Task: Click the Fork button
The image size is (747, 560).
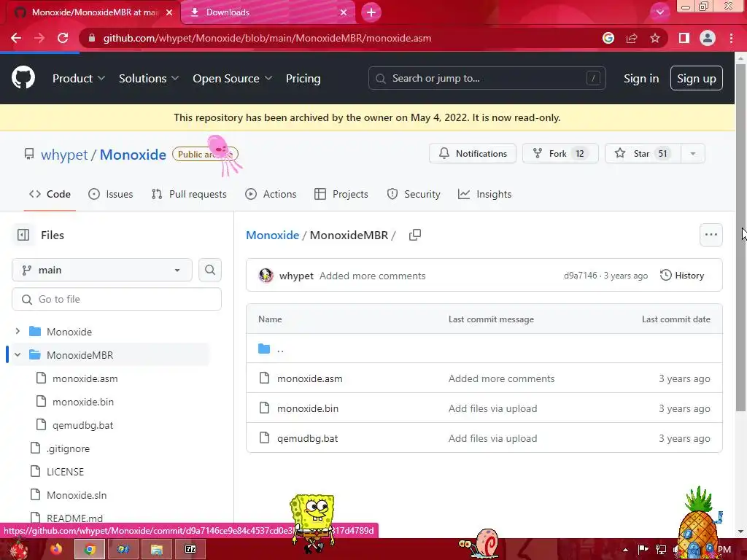Action: (x=560, y=153)
